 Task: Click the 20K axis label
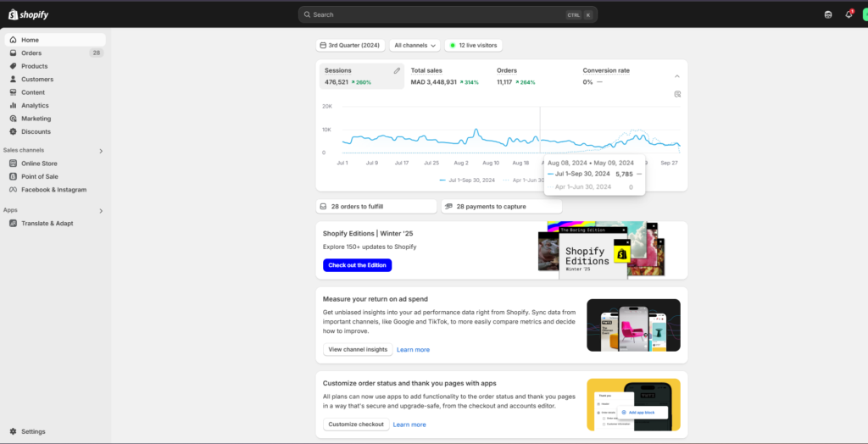click(x=327, y=106)
